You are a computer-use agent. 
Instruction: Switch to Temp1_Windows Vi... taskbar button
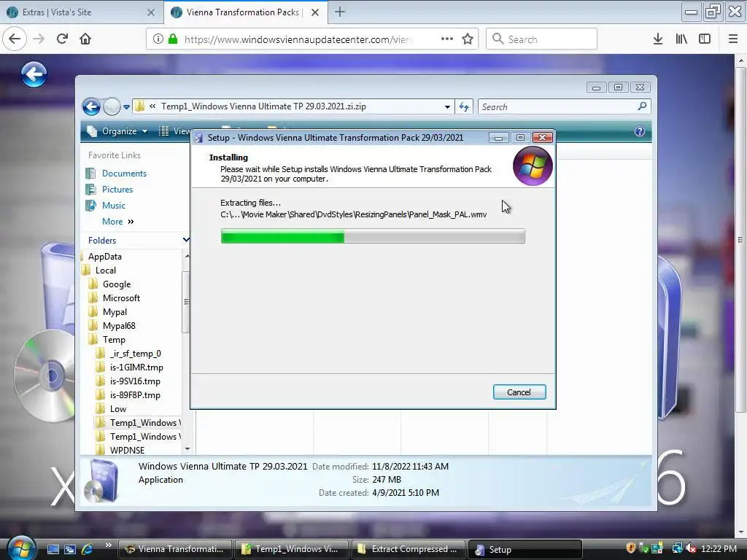291,549
